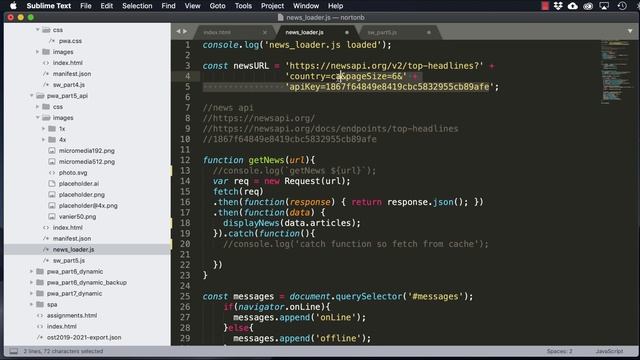640x360 pixels.
Task: Go to next tab with right arrow
Action: pyautogui.click(x=185, y=31)
